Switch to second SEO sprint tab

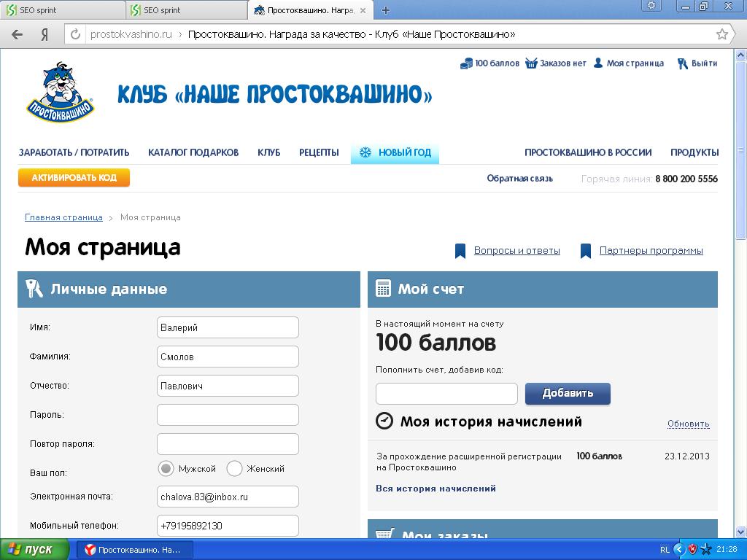186,10
